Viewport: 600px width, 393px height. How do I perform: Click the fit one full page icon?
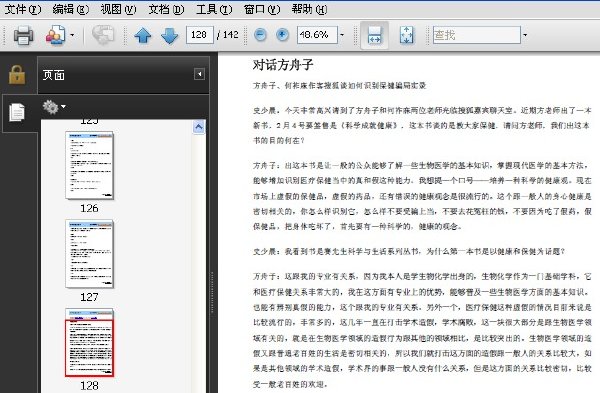click(x=406, y=35)
